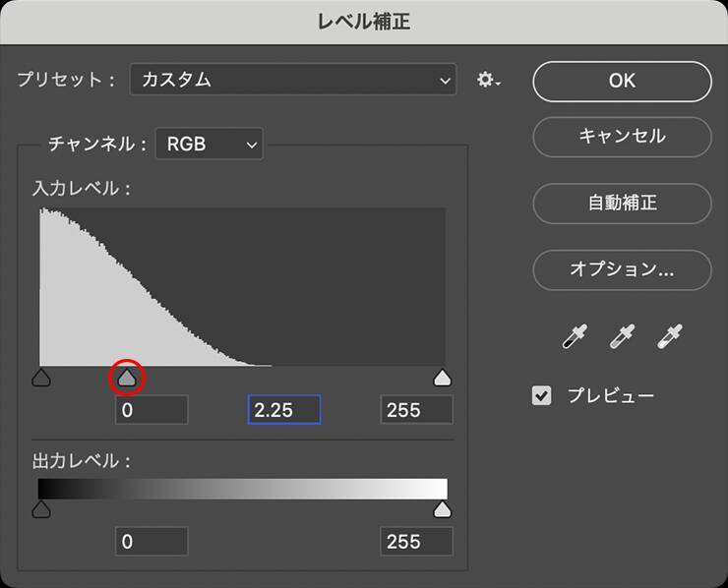Select the gray point eyedropper
Screen dimensions: 728x588
click(622, 337)
